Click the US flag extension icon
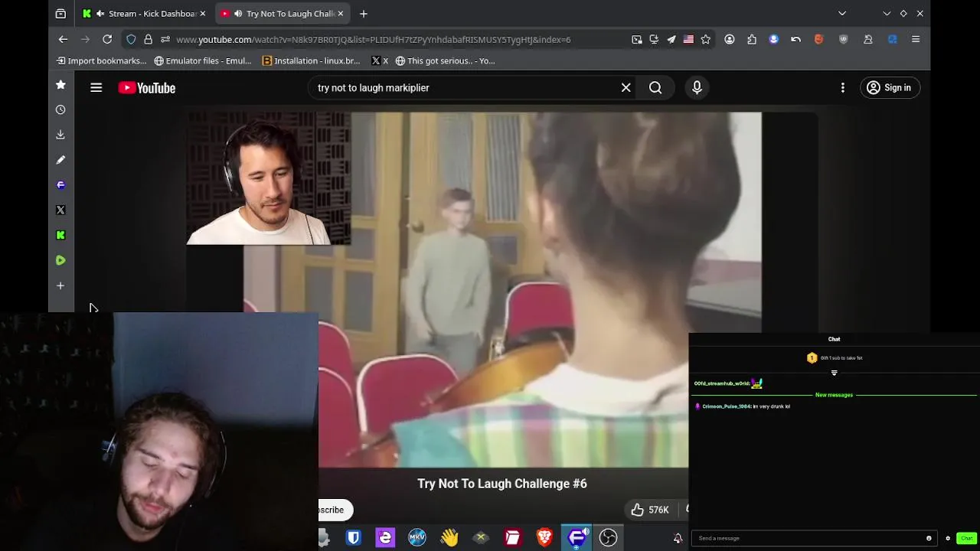 (688, 40)
